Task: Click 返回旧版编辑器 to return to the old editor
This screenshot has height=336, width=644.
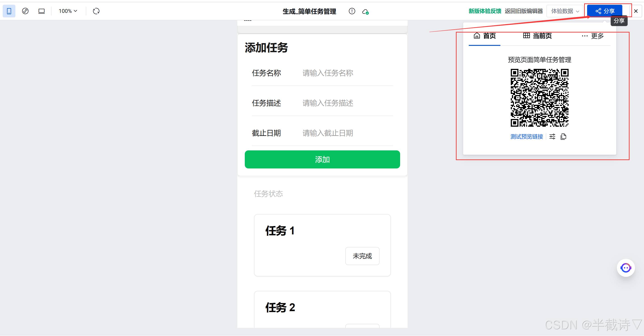Action: 523,11
